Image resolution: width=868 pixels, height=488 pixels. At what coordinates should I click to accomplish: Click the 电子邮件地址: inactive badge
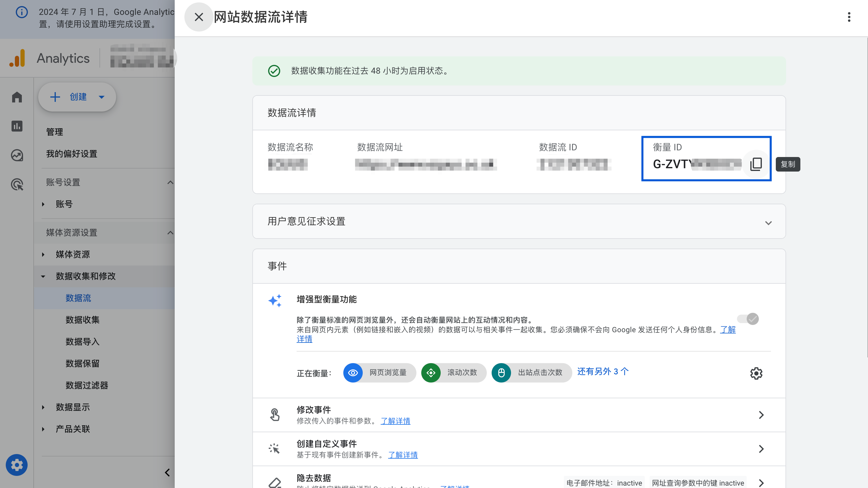(604, 483)
